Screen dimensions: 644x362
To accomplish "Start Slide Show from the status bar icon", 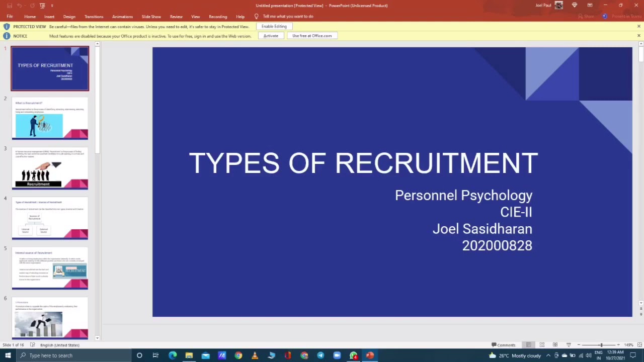I will click(x=569, y=345).
